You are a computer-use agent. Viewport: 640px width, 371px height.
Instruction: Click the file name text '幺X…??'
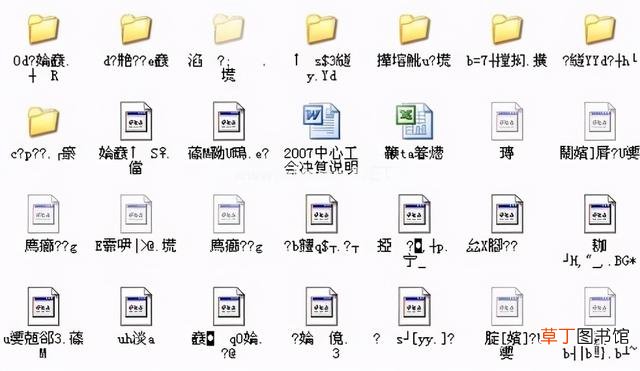(x=492, y=246)
